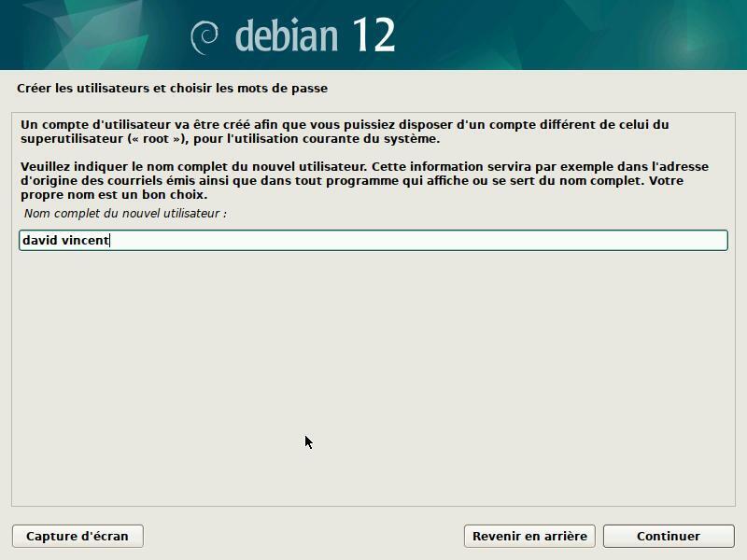747x560 pixels.
Task: Click inside the full name text field
Action: [373, 240]
